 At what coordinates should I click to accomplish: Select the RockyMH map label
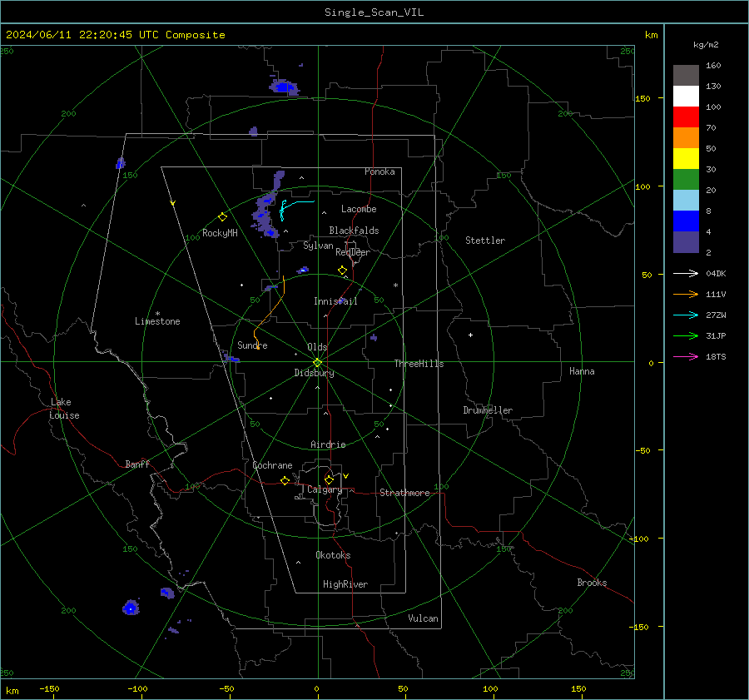coord(220,233)
